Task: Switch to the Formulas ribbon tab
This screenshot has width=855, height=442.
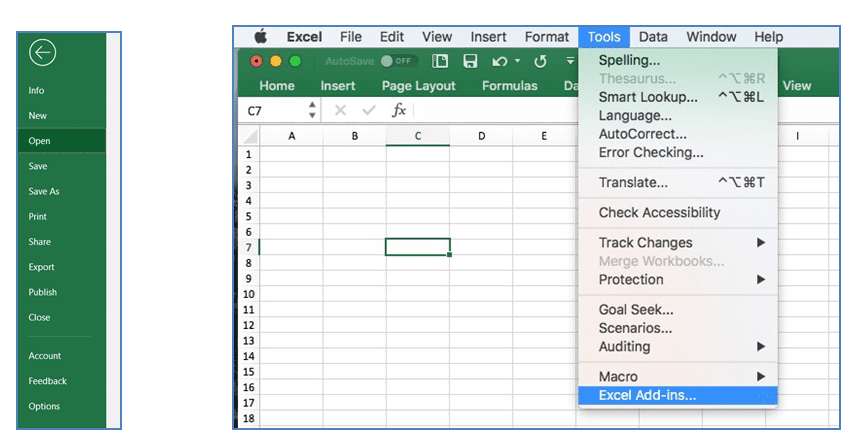Action: [510, 86]
